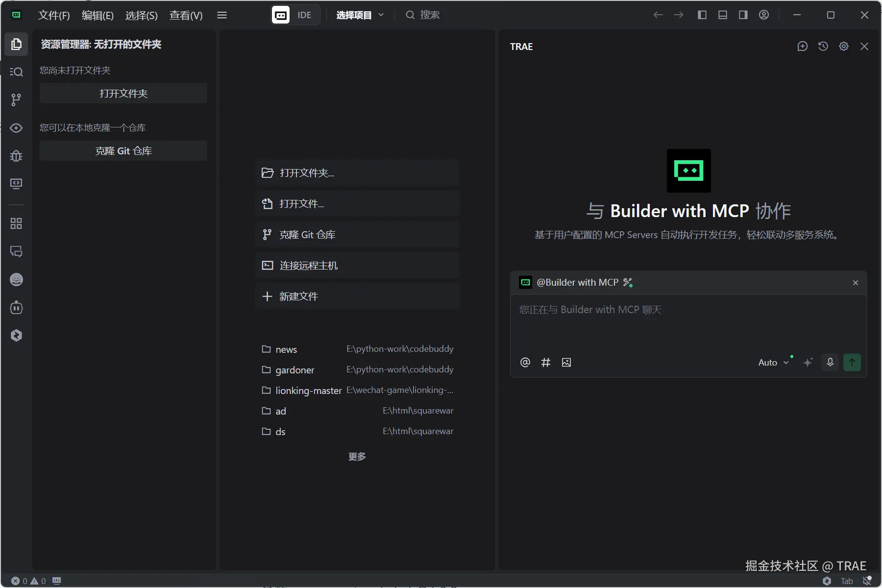Click 新建文件 in the welcome list
882x588 pixels.
pyautogui.click(x=357, y=296)
